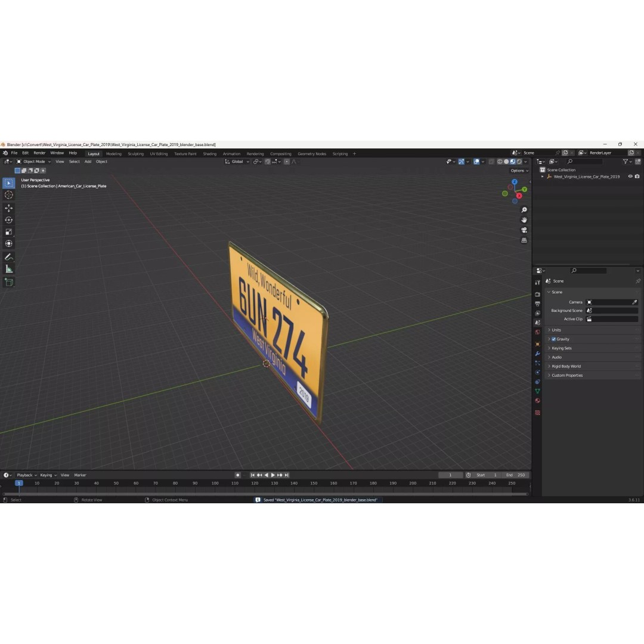Image resolution: width=644 pixels, height=644 pixels.
Task: Switch to Wireframe viewport shading
Action: pyautogui.click(x=500, y=162)
